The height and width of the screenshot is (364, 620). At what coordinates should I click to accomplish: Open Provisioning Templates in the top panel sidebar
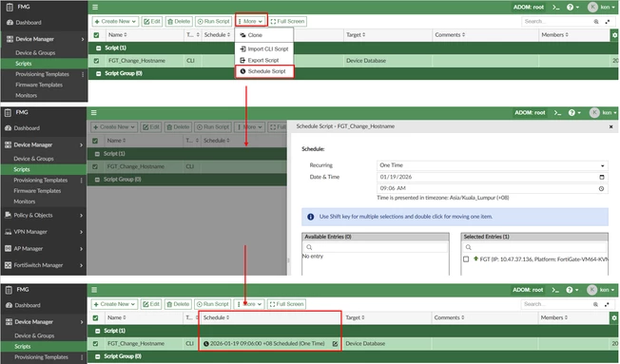click(x=42, y=74)
